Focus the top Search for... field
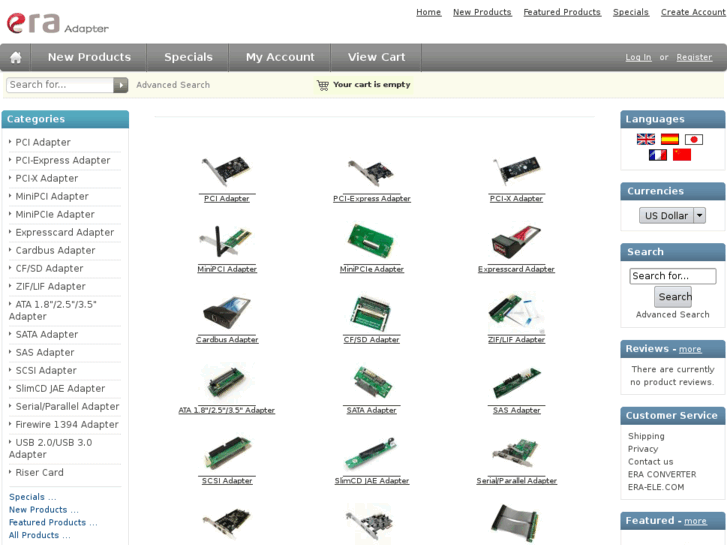727x545 pixels. pos(60,85)
